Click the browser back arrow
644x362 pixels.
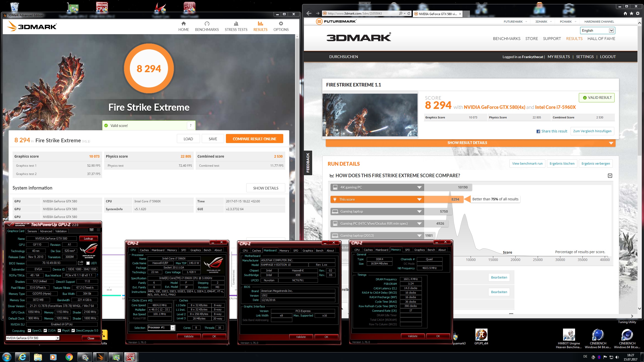[309, 13]
